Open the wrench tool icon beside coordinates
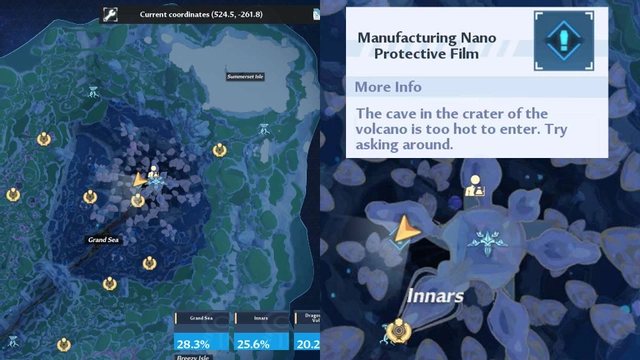This screenshot has height=360, width=640. pyautogui.click(x=110, y=15)
